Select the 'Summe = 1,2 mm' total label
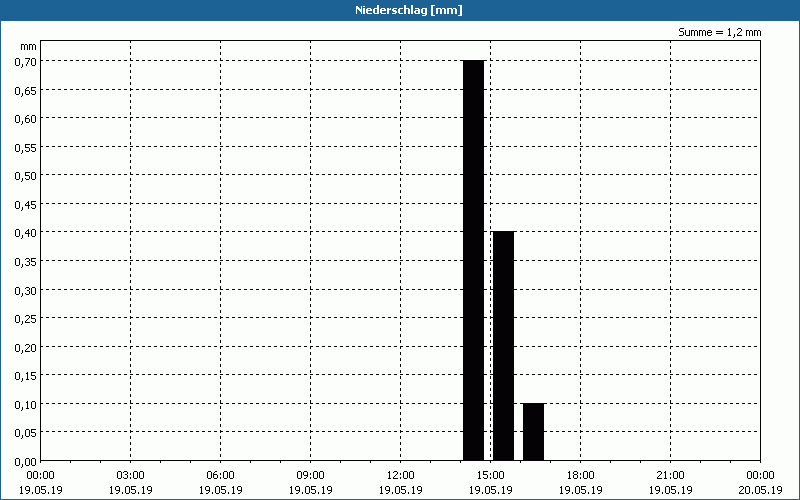 coord(719,32)
